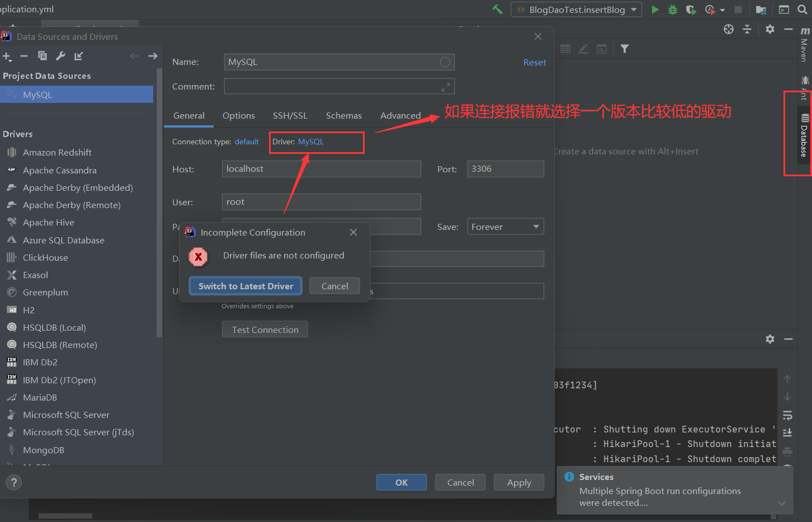Remove the selected data source with minus icon
This screenshot has height=522, width=812.
[24, 56]
